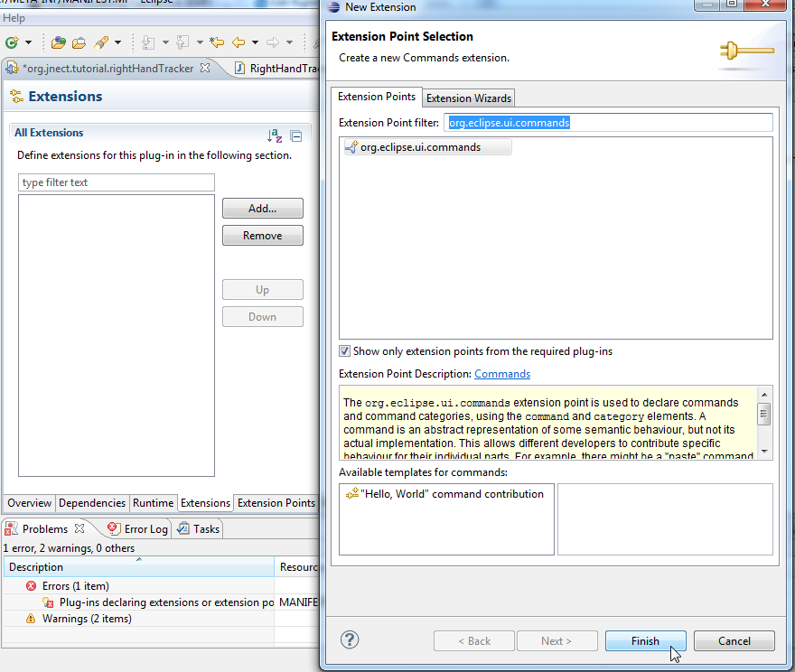Click the '1 error, 2 warnings, 0 others' text

[69, 548]
